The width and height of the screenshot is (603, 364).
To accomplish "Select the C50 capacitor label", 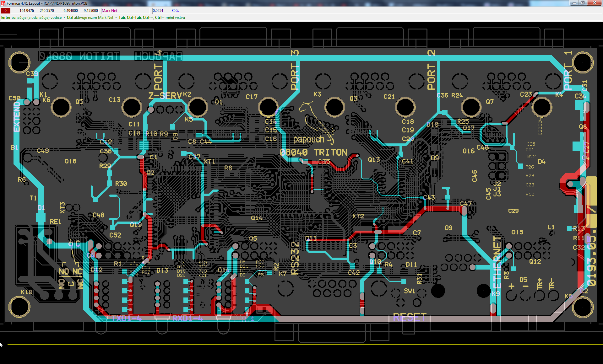I will pyautogui.click(x=14, y=98).
